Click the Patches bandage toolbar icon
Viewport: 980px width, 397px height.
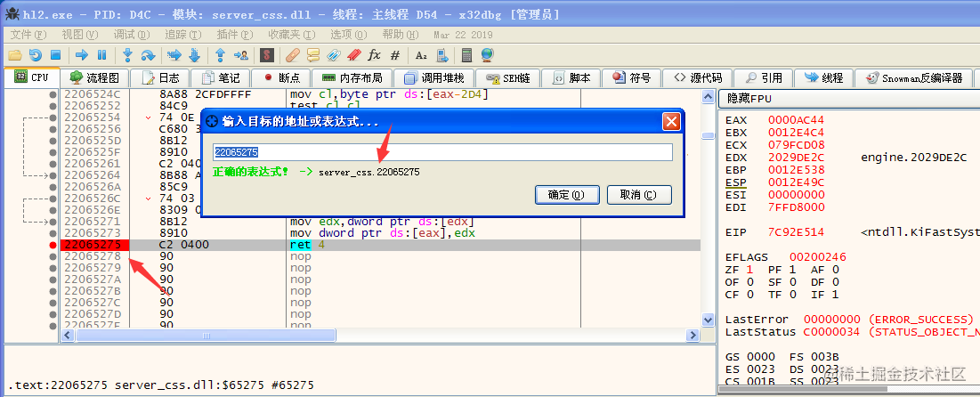292,56
